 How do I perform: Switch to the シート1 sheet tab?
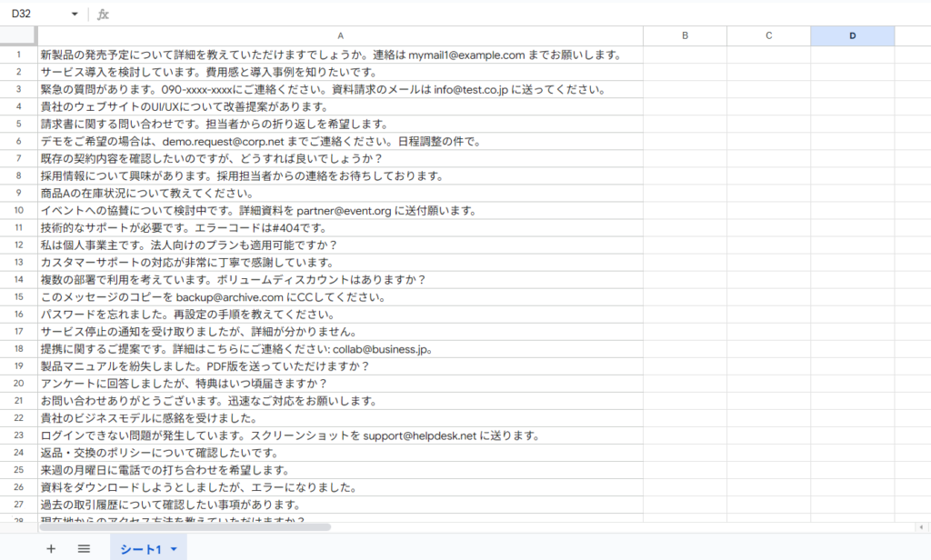(x=140, y=549)
